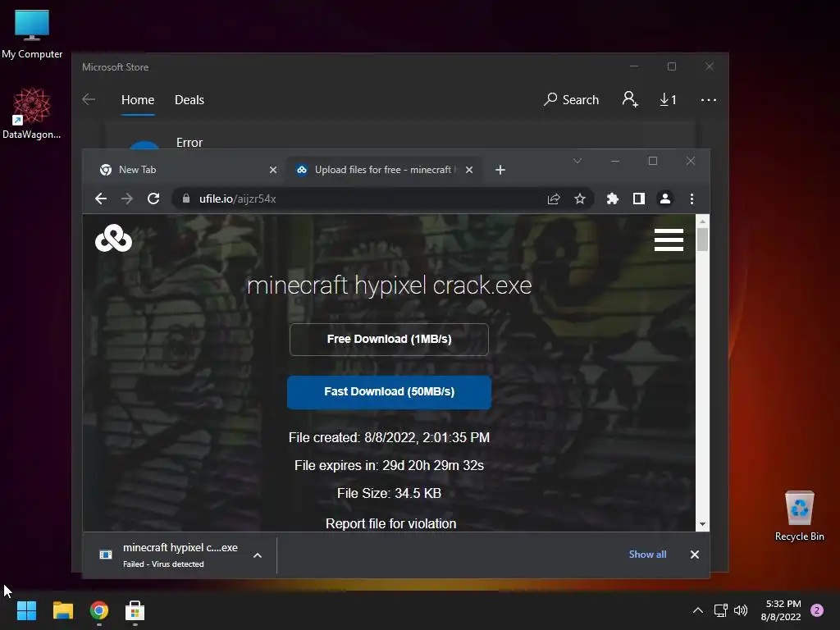
Task: Click the page scrollbar up arrow
Action: click(702, 221)
